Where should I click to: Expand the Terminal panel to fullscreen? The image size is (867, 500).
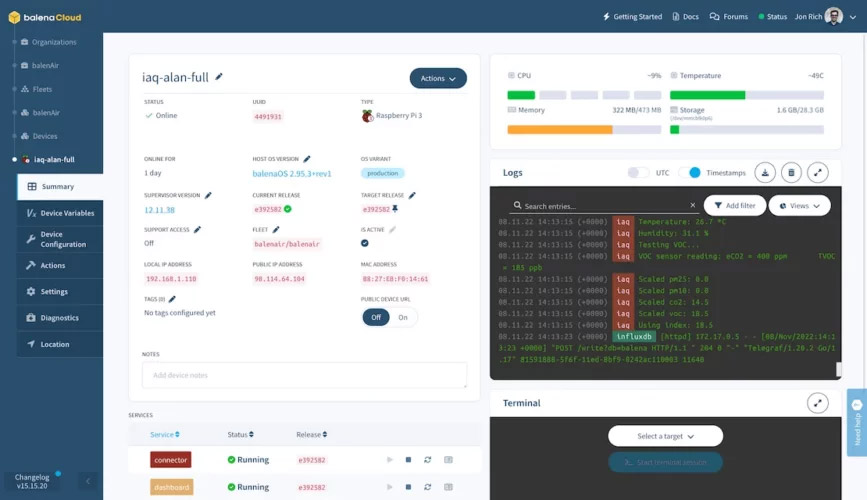coord(818,403)
